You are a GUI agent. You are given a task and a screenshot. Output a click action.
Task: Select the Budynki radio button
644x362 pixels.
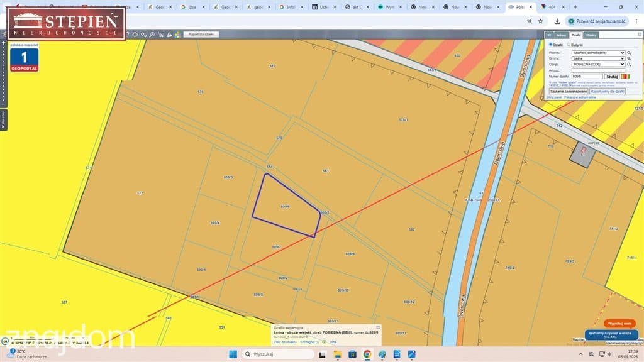(569, 45)
